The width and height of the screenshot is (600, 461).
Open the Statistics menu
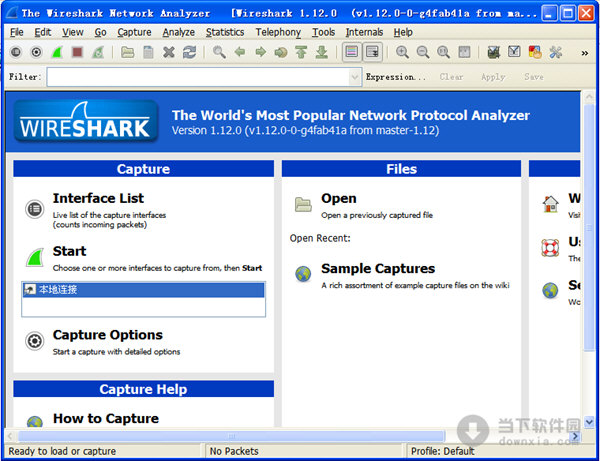click(225, 32)
